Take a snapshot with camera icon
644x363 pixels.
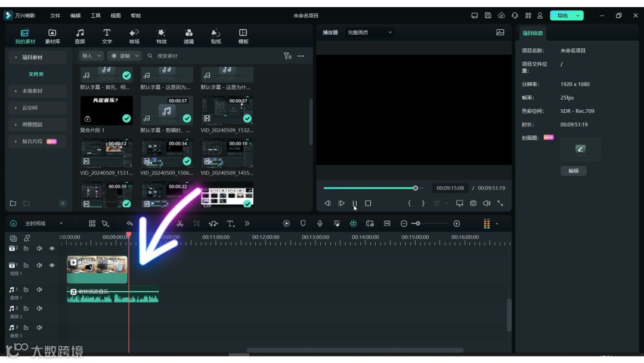(x=473, y=203)
